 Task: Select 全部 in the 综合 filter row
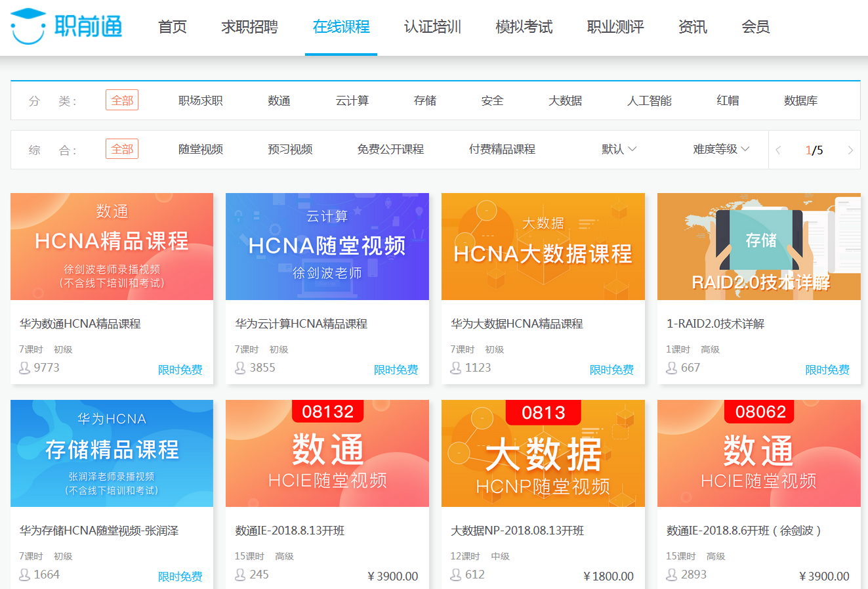[x=122, y=149]
